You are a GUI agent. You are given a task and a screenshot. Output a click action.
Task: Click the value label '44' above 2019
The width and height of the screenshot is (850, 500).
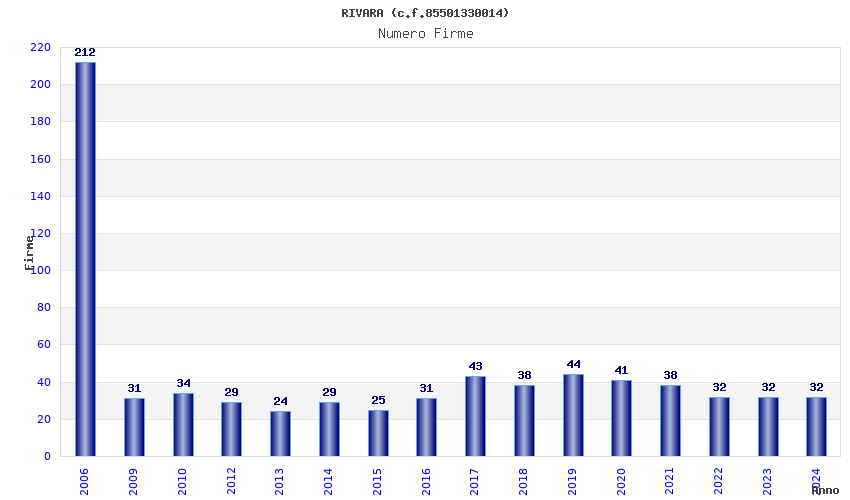[574, 364]
